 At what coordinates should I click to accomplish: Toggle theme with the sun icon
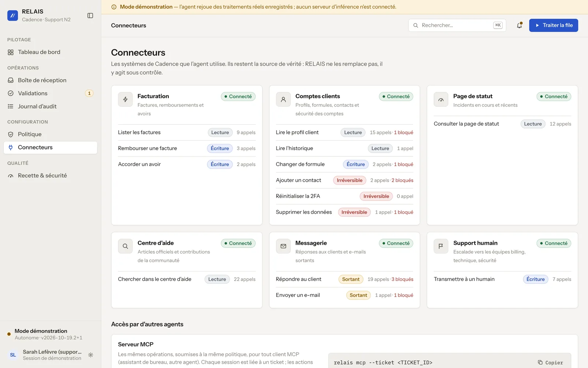tap(91, 355)
